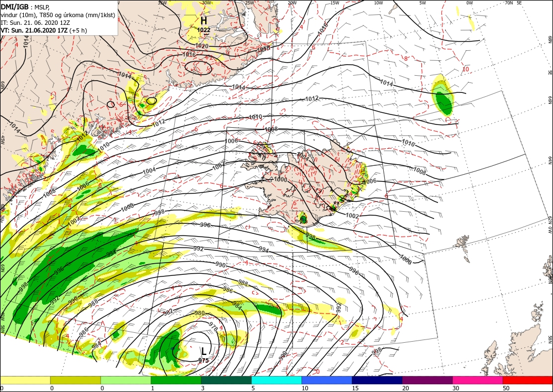
Task: Click the '5W' longitude label at top
Action: (422, 3)
